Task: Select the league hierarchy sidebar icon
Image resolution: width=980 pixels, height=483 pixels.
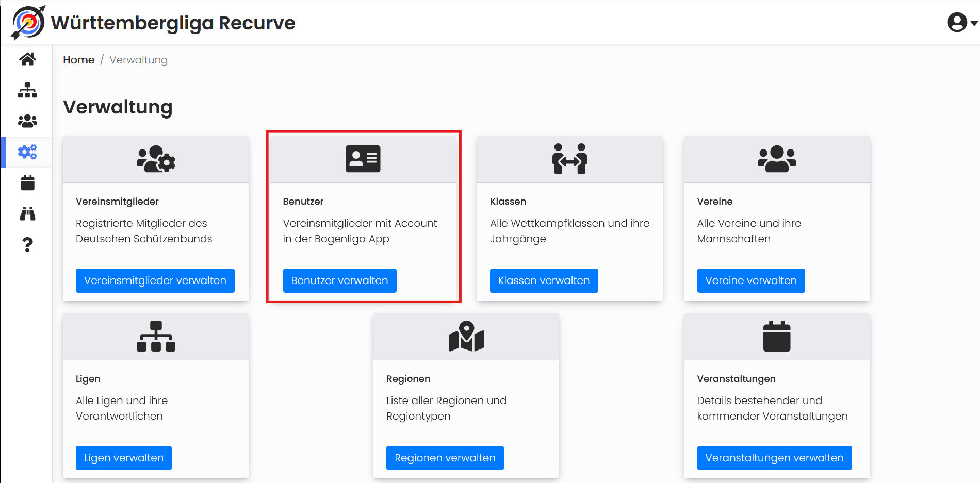Action: tap(27, 90)
